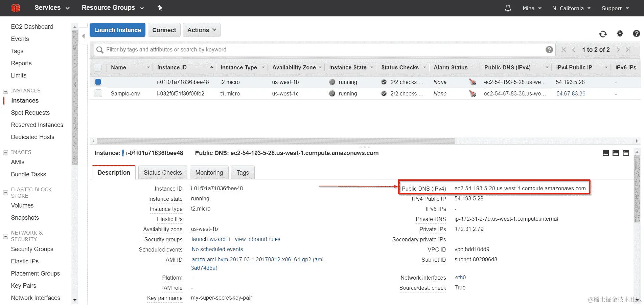Screen dimensions: 644x305
Task: Switch to the Description tab
Action: point(114,173)
